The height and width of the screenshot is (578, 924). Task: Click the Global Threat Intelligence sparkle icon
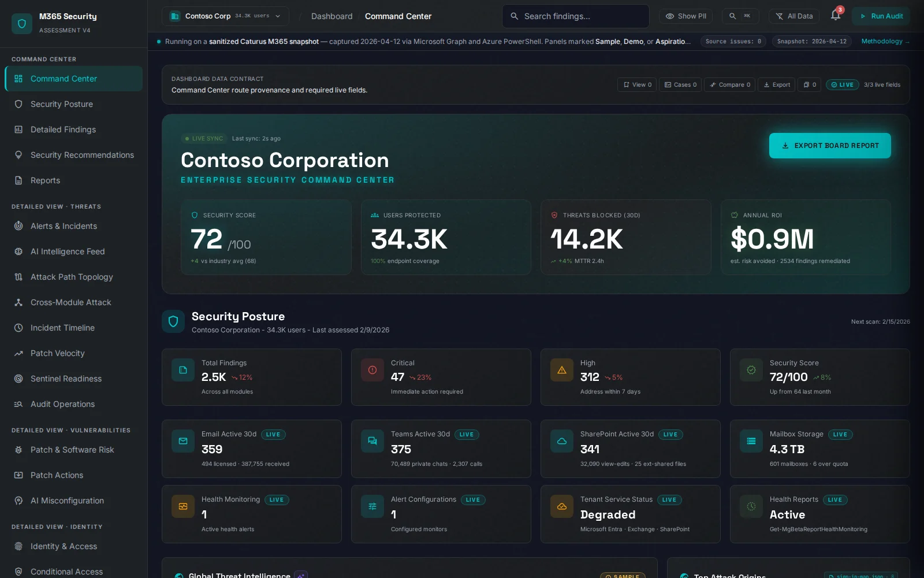click(301, 576)
